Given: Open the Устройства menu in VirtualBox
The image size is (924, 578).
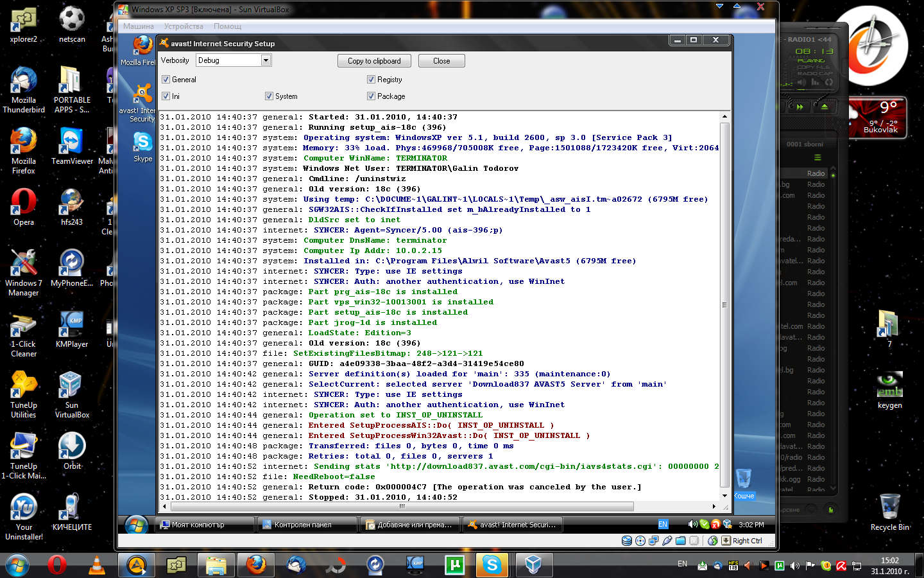Looking at the screenshot, I should (x=184, y=26).
